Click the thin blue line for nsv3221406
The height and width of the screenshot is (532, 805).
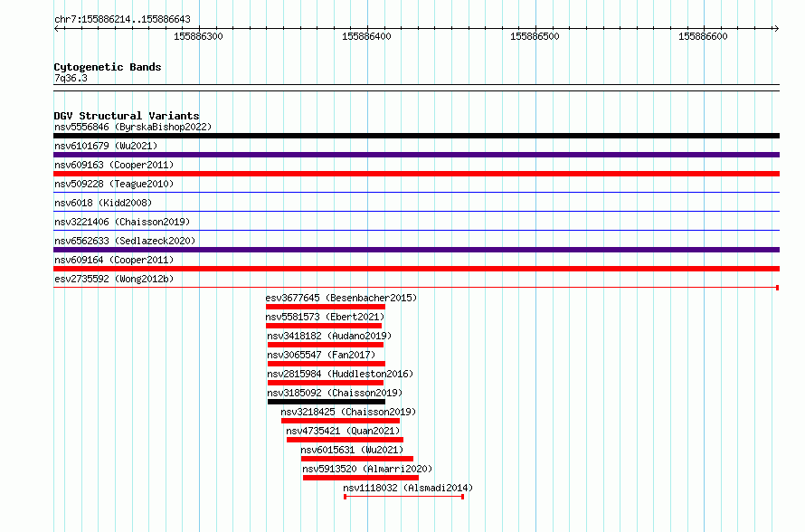tap(416, 231)
